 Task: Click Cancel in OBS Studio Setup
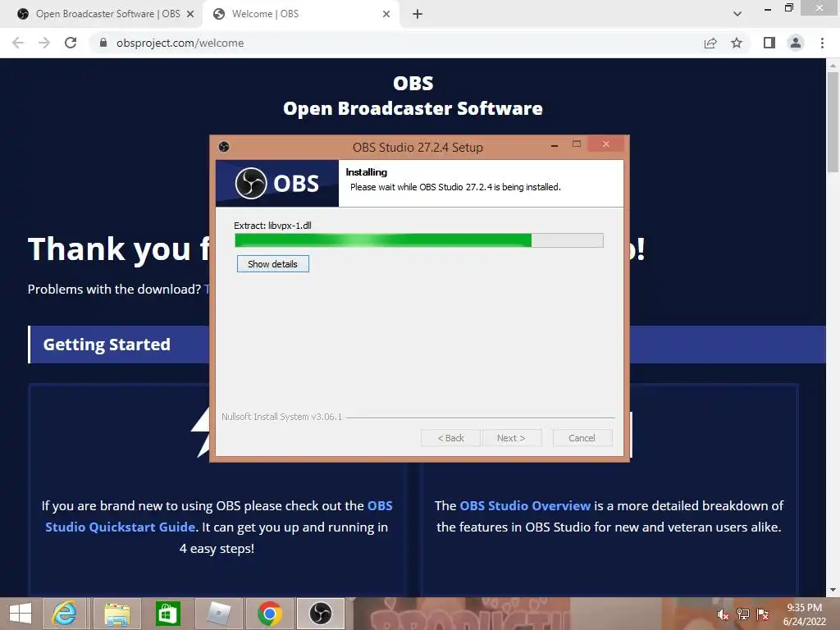[582, 438]
